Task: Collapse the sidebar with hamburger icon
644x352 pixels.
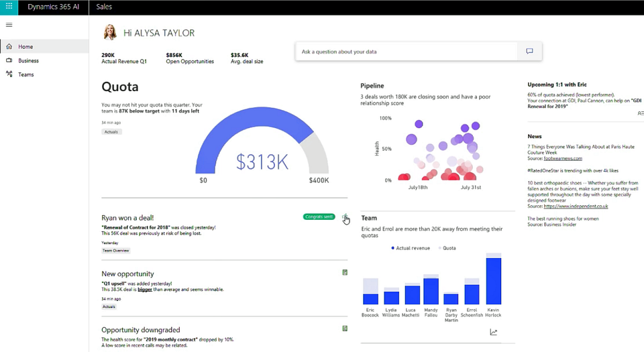Action: pos(9,25)
